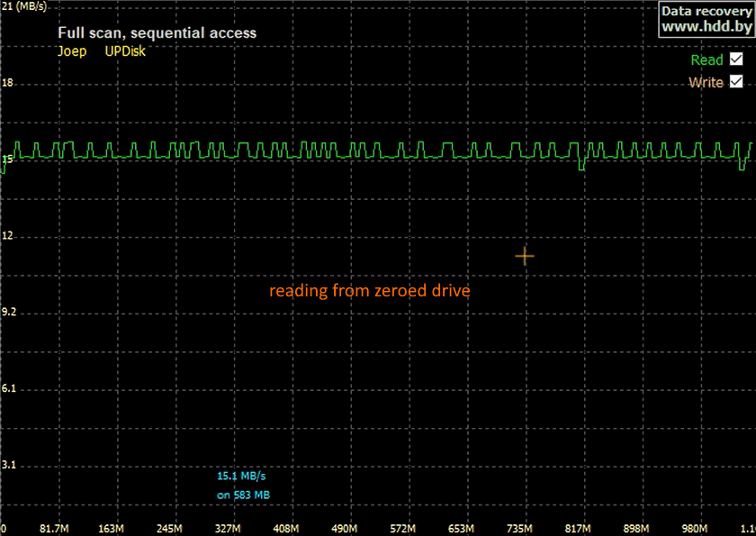Click the green 'Read' legend label
Screen dimensions: 756x536
[x=706, y=59]
